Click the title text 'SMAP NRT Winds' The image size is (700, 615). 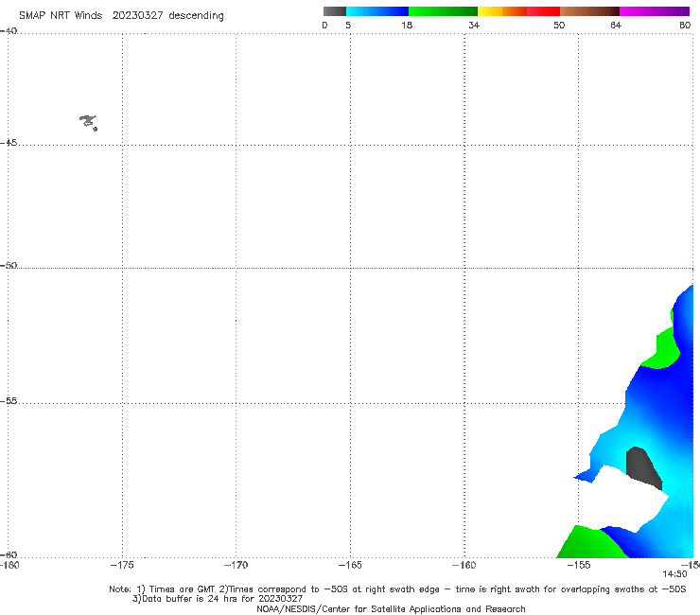(x=61, y=16)
